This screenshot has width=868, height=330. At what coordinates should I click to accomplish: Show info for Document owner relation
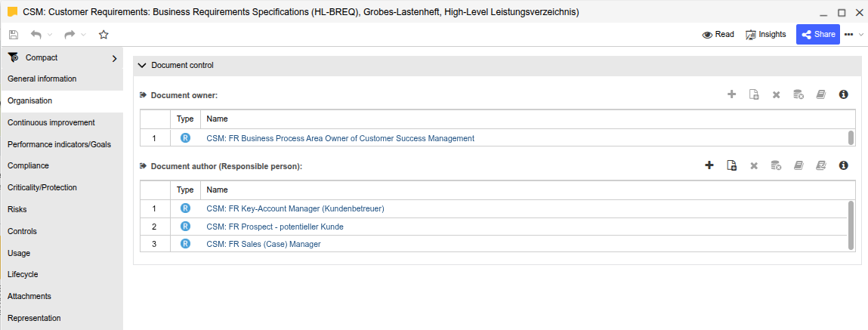[x=844, y=94]
